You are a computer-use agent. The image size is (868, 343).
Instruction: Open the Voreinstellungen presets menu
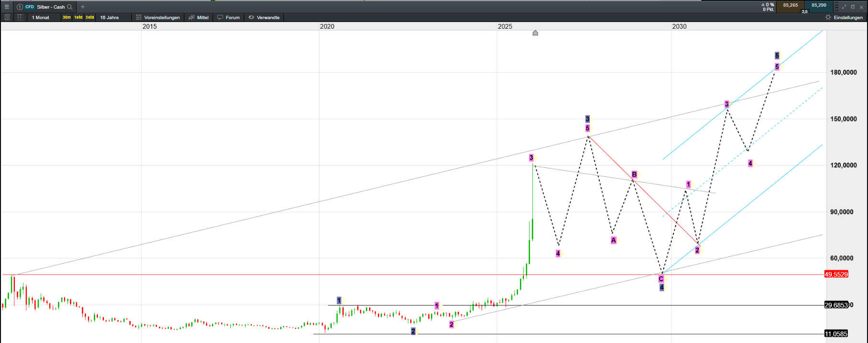click(x=158, y=18)
